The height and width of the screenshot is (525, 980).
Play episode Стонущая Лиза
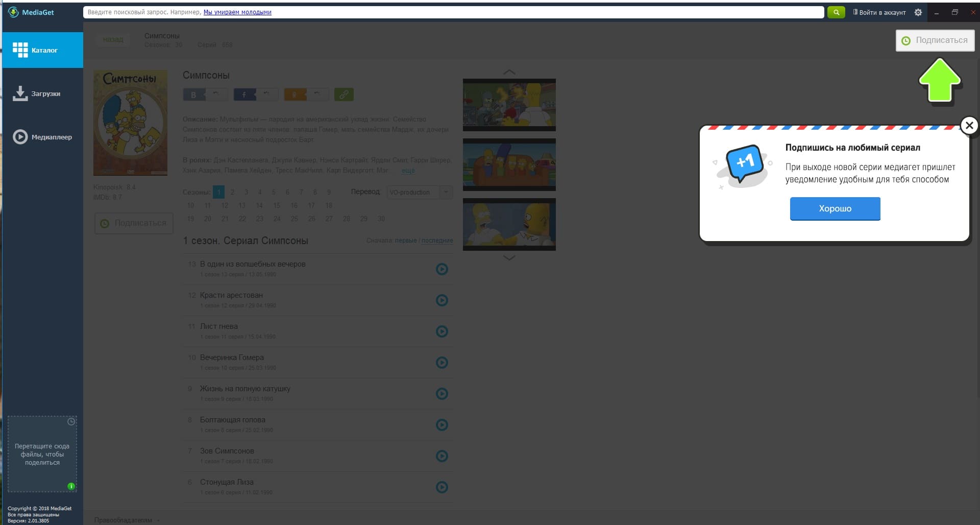(x=442, y=487)
